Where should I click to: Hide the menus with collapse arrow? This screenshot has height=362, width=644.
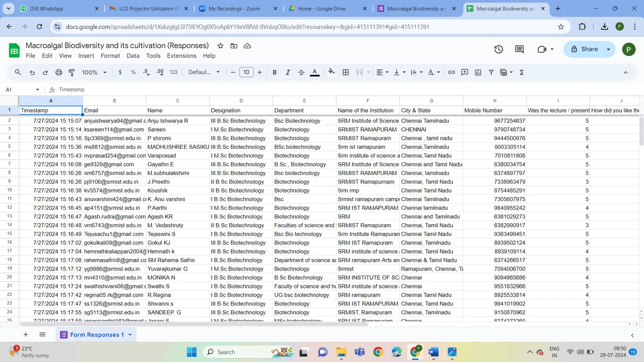(626, 72)
